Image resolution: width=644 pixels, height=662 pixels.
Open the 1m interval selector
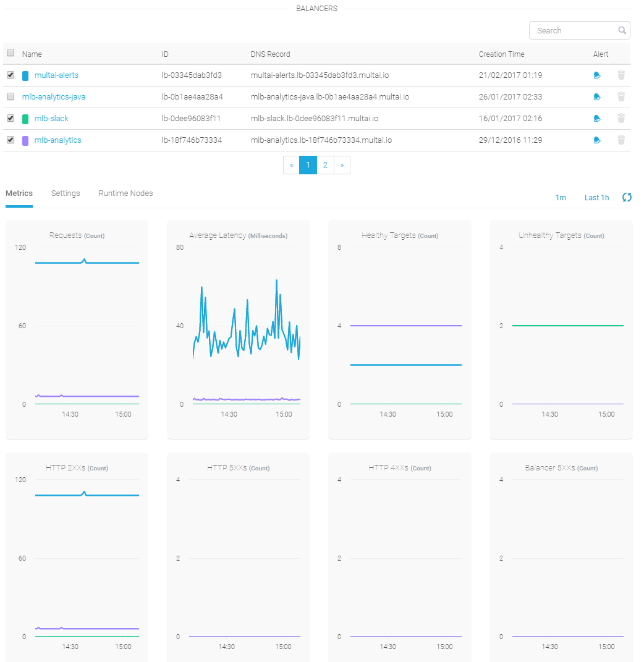[x=561, y=198]
